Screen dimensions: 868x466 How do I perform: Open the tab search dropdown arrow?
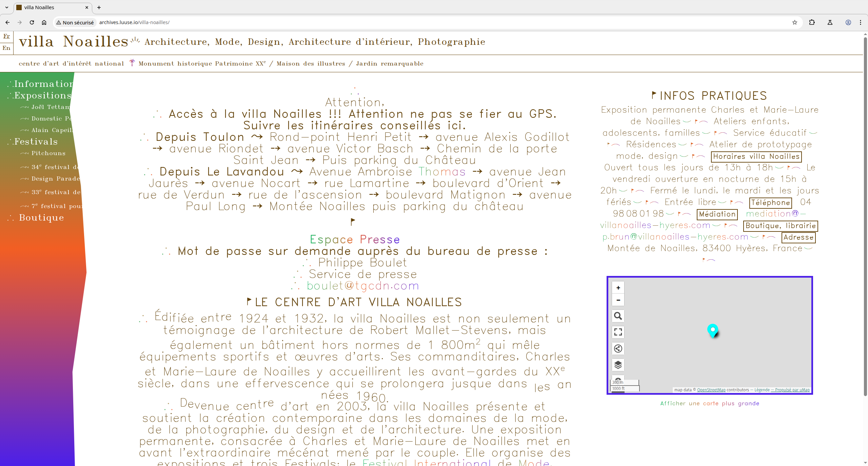point(6,7)
